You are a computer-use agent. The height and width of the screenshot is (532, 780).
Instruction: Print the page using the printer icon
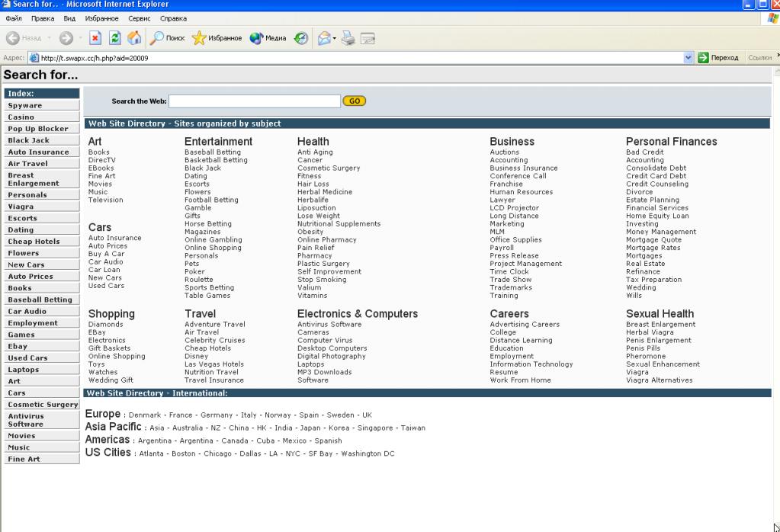[x=348, y=38]
